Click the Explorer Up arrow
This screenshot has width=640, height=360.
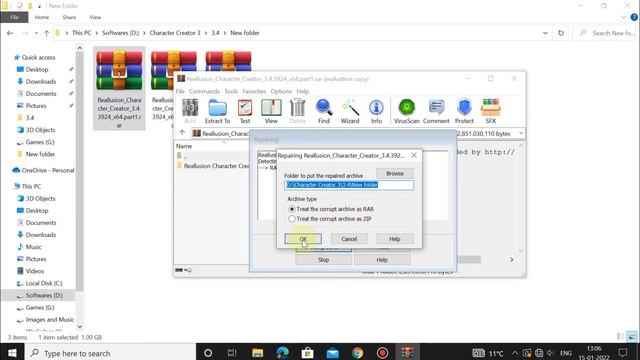point(47,33)
